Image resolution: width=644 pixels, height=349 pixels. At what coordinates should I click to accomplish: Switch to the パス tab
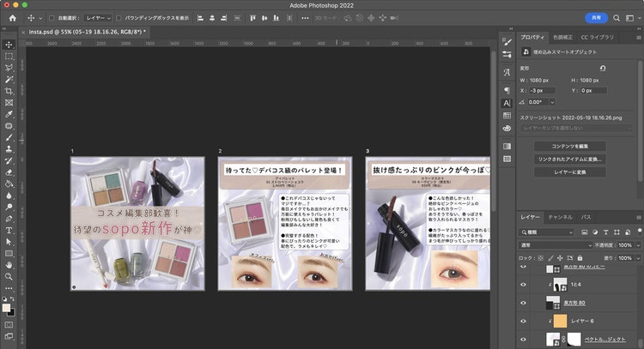[x=586, y=217]
